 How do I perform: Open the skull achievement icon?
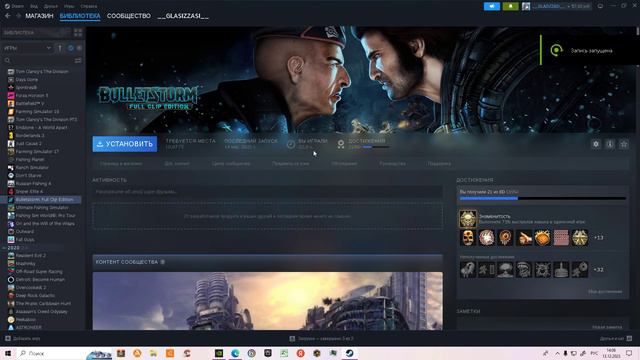click(x=468, y=238)
